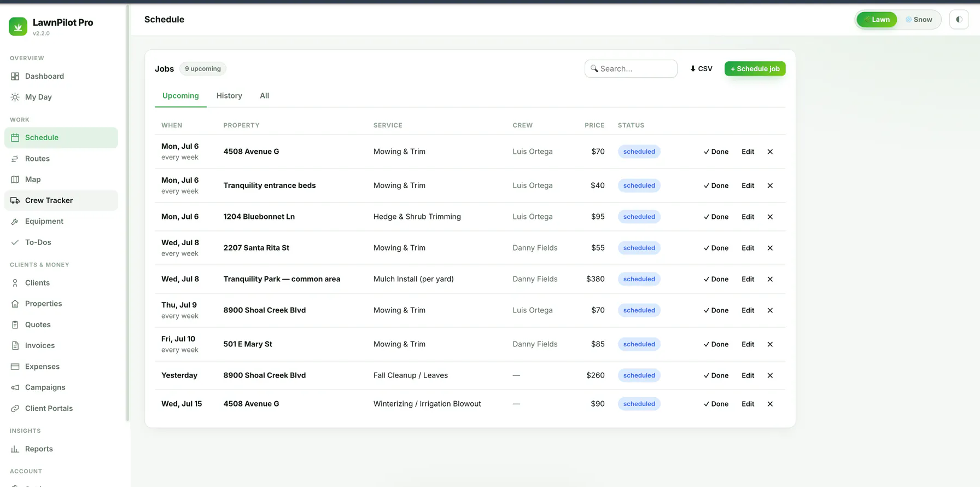The height and width of the screenshot is (487, 980).
Task: Switch to Lawn mode
Action: [x=877, y=19]
